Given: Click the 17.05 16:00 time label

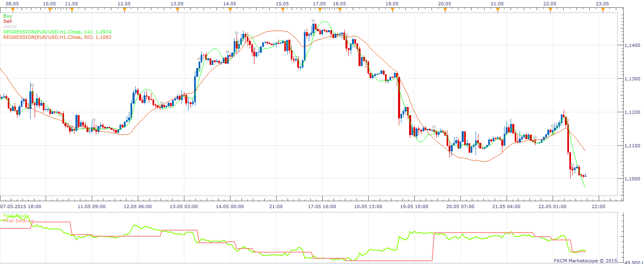Looking at the screenshot, I should point(322,206).
